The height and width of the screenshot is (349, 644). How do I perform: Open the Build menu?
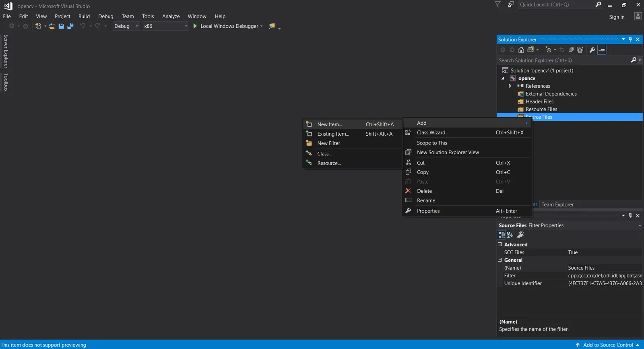tap(84, 17)
